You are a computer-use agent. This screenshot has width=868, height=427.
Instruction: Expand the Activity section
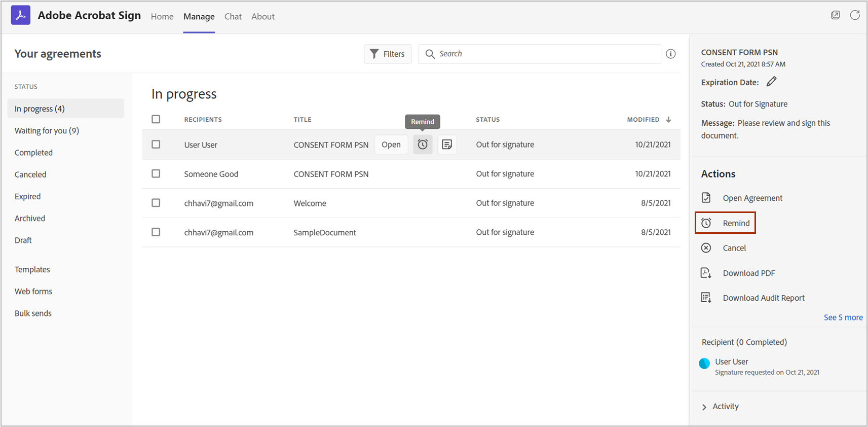click(x=720, y=407)
